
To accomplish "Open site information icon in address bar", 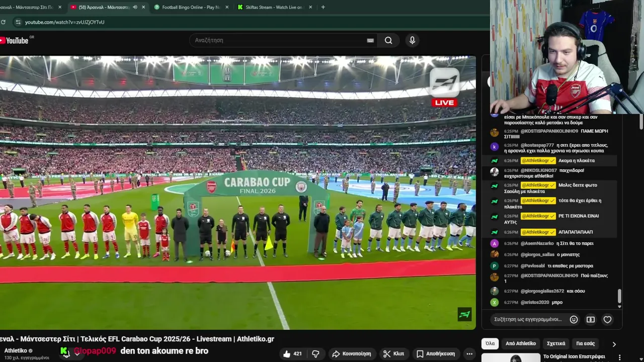I will (18, 22).
